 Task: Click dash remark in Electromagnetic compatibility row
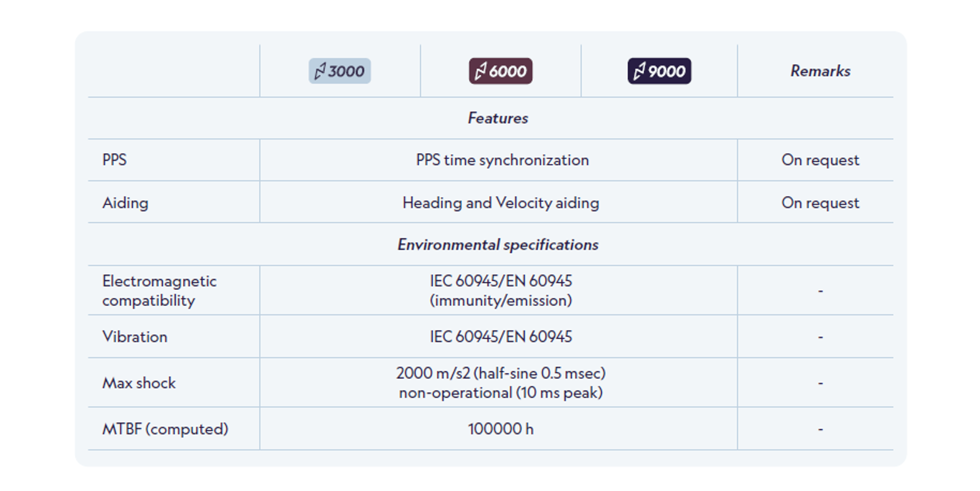[x=820, y=291]
